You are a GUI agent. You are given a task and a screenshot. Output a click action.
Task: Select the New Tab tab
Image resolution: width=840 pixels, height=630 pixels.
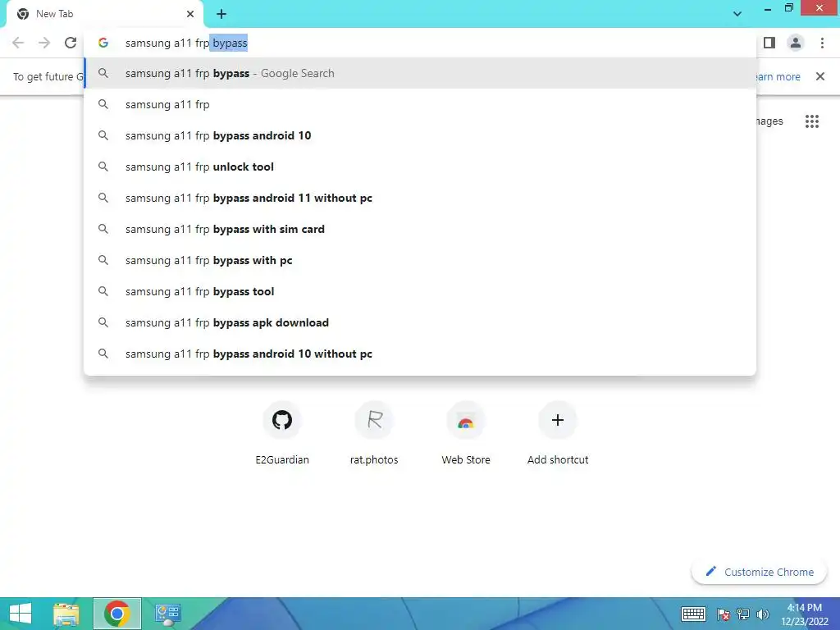click(x=104, y=14)
